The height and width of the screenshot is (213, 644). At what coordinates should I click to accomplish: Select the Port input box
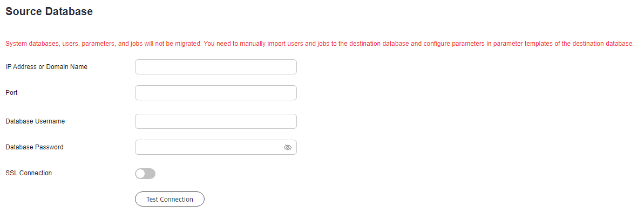click(x=215, y=93)
